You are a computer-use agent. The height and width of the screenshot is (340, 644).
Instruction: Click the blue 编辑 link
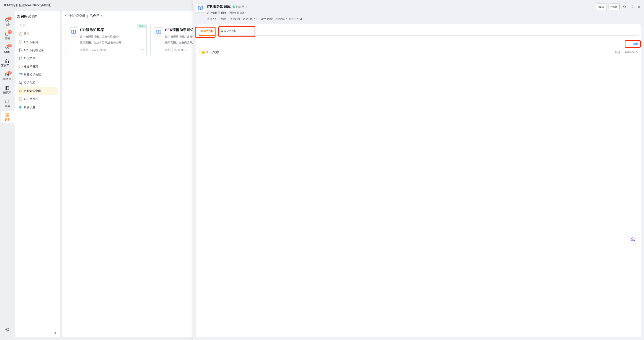coord(635,44)
